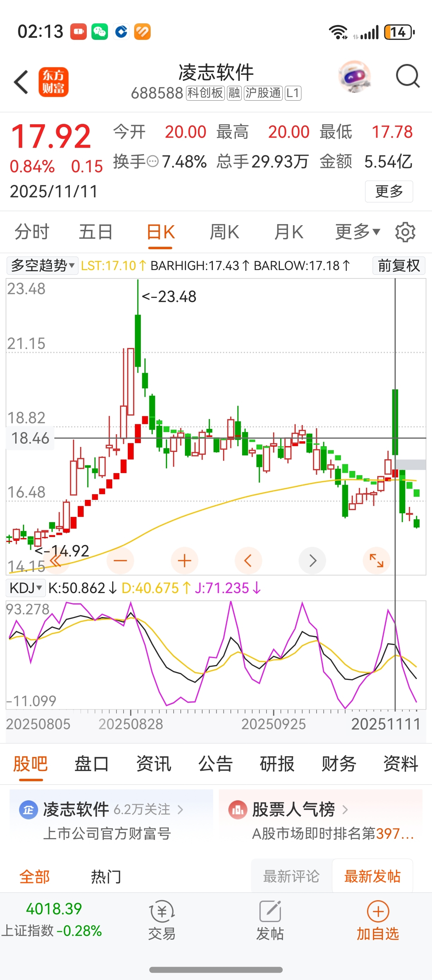
Task: Tap the Wi-Fi status icon
Action: (x=338, y=32)
